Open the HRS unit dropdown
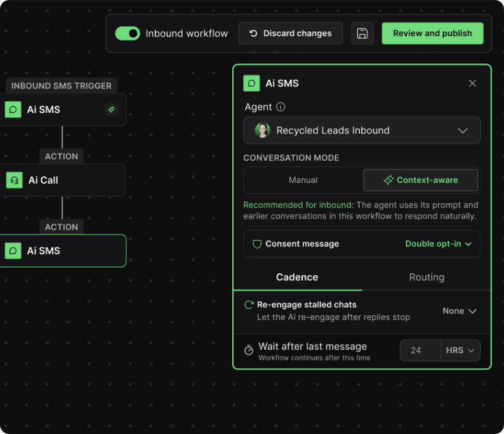 click(460, 350)
